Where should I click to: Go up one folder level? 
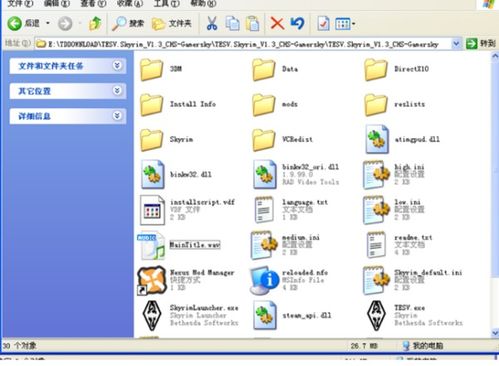point(95,23)
